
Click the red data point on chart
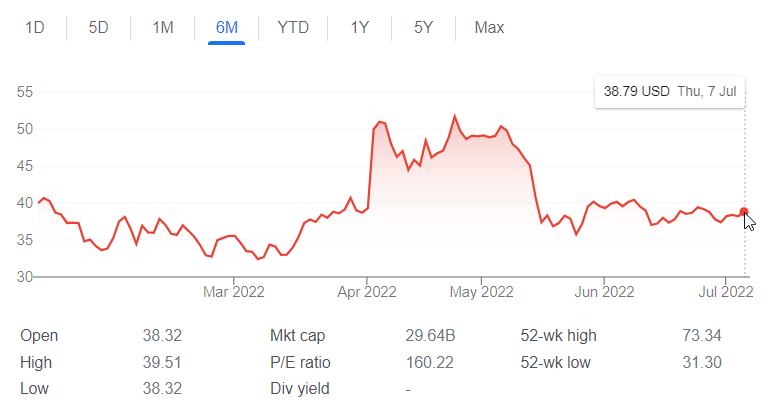click(x=744, y=211)
